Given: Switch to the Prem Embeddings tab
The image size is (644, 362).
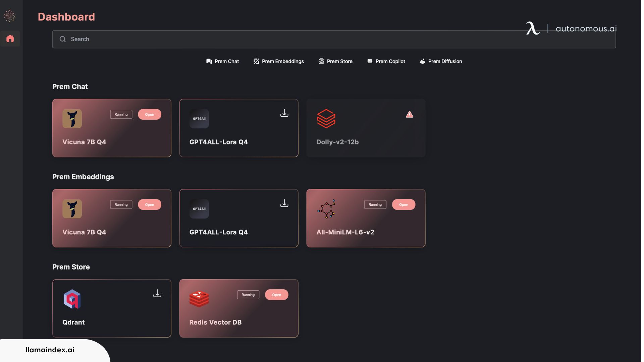Looking at the screenshot, I should coord(278,61).
